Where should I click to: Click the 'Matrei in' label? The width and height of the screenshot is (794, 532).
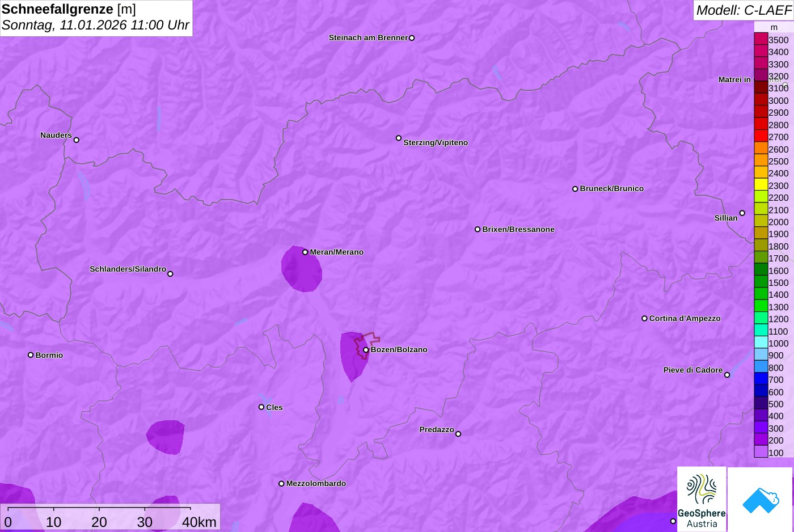pos(734,80)
